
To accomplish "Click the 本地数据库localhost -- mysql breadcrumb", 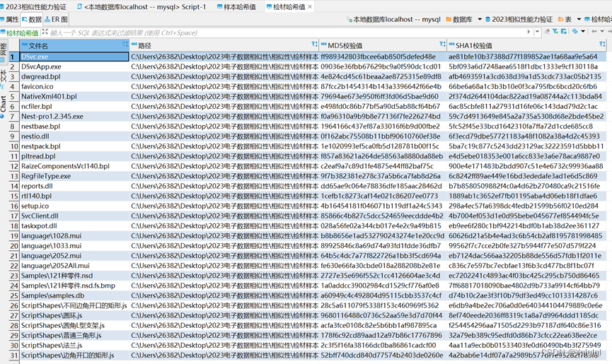I will tap(393, 20).
